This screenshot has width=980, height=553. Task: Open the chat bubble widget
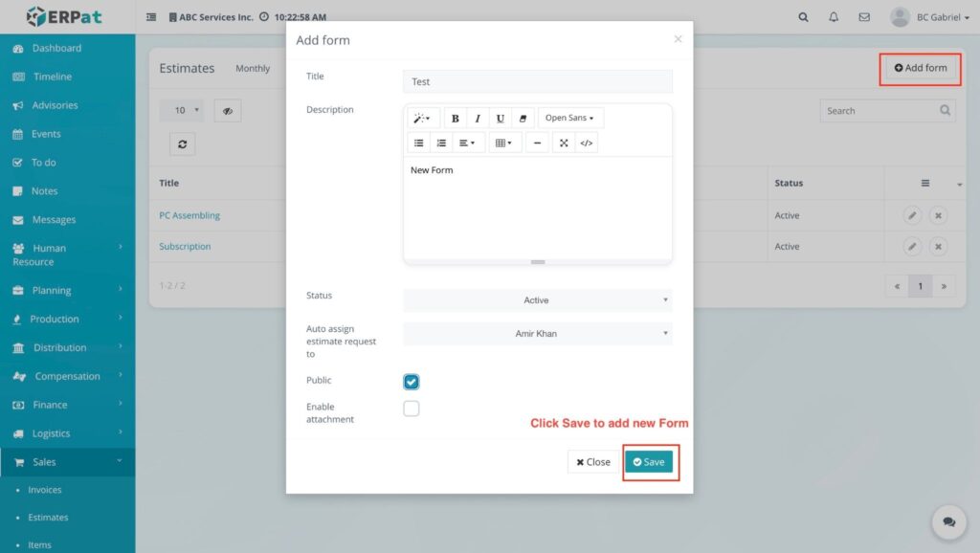pos(948,521)
